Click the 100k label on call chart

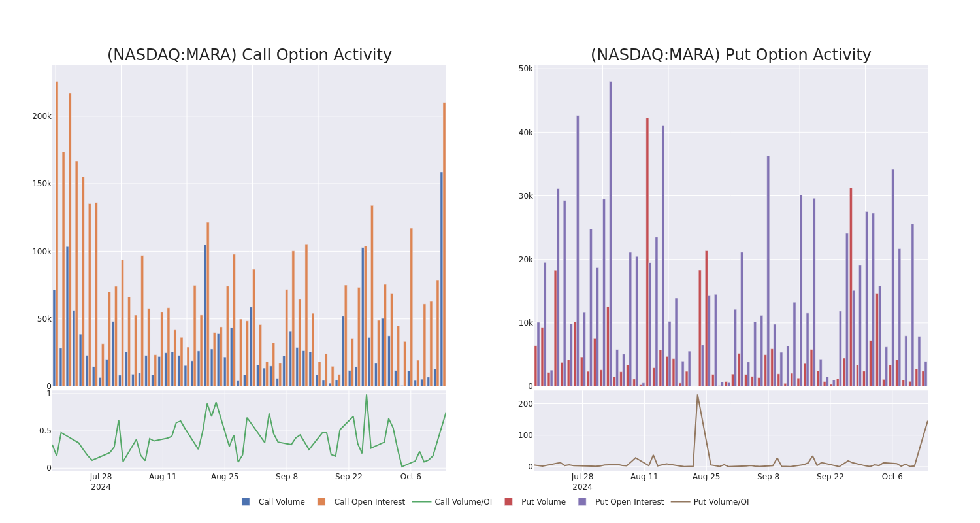42,252
